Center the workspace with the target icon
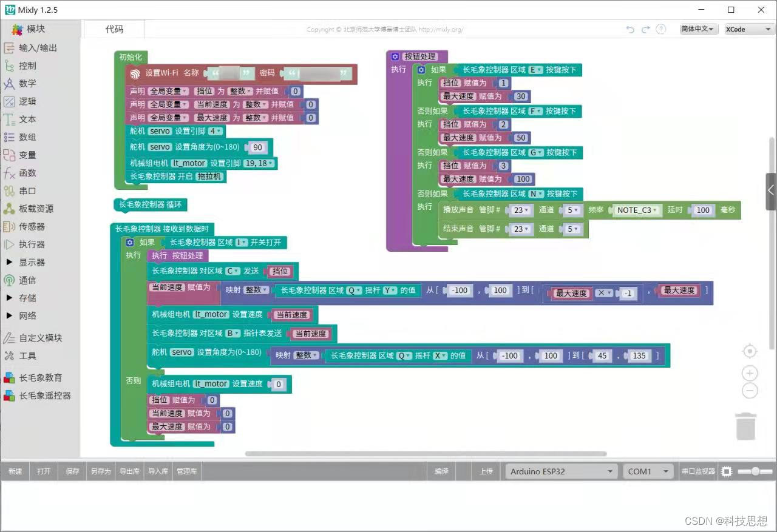The height and width of the screenshot is (532, 777). pos(750,351)
